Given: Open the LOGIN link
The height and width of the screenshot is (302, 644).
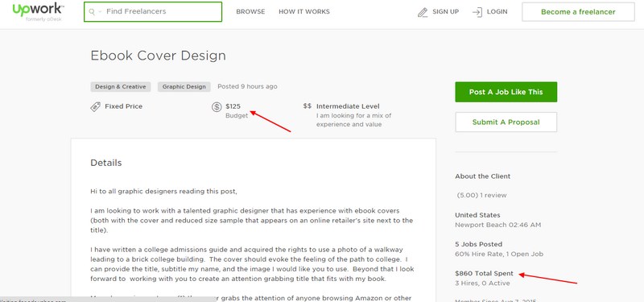Looking at the screenshot, I should pyautogui.click(x=497, y=11).
